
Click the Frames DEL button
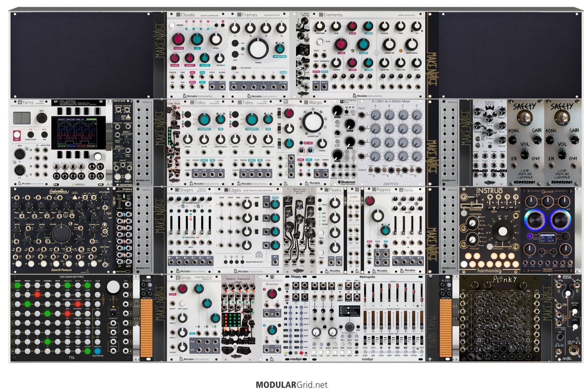click(235, 54)
